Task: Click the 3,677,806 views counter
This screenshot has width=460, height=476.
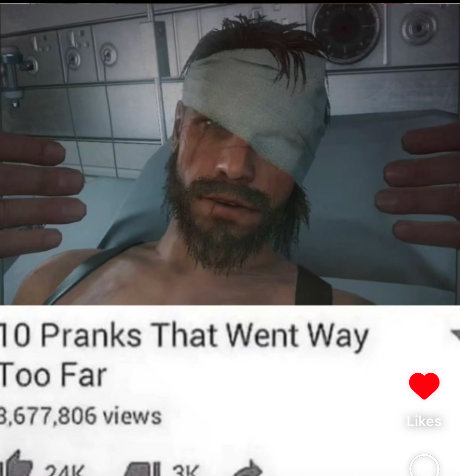Action: (x=81, y=415)
